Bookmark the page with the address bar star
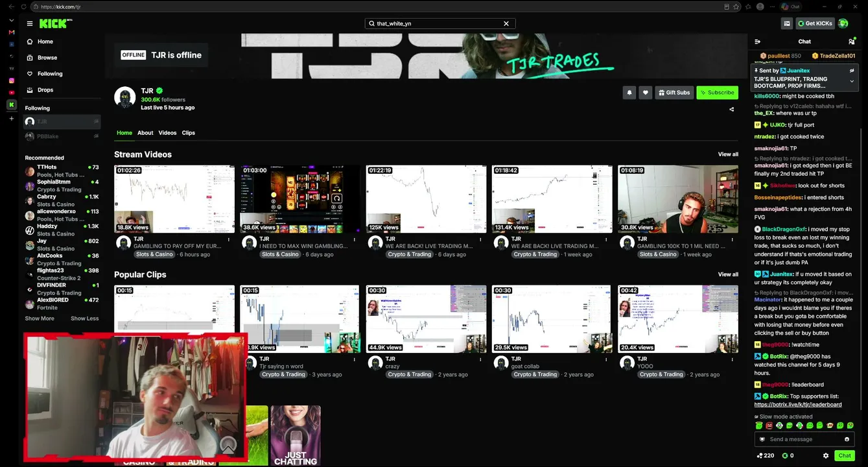Viewport: 868px width, 467px height. point(736,6)
